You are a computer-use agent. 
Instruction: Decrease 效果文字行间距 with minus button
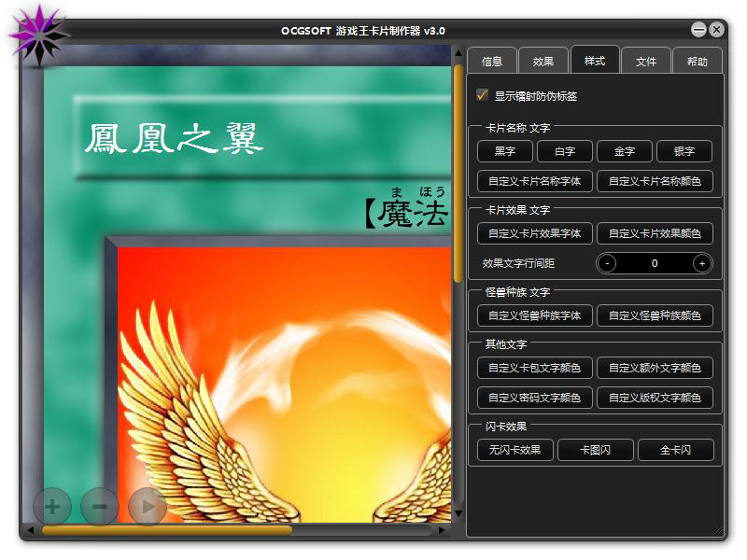pos(607,263)
